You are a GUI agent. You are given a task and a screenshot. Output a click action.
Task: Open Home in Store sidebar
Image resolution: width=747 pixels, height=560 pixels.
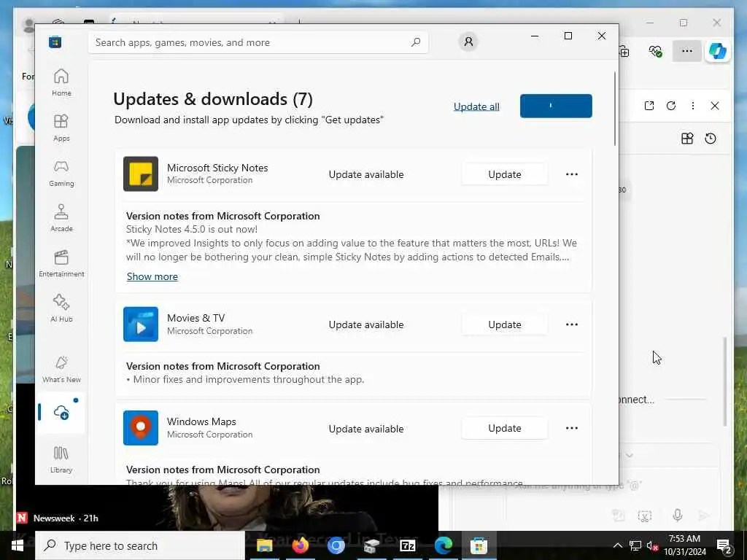coord(61,82)
